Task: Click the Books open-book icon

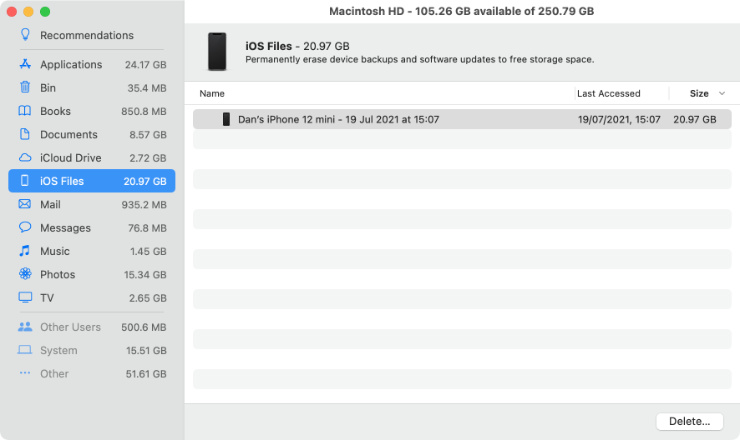Action: (x=25, y=111)
